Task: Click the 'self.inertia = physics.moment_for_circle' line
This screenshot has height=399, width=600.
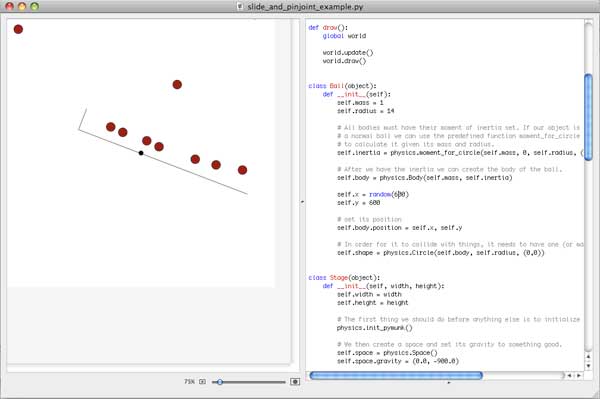Action: [x=460, y=153]
